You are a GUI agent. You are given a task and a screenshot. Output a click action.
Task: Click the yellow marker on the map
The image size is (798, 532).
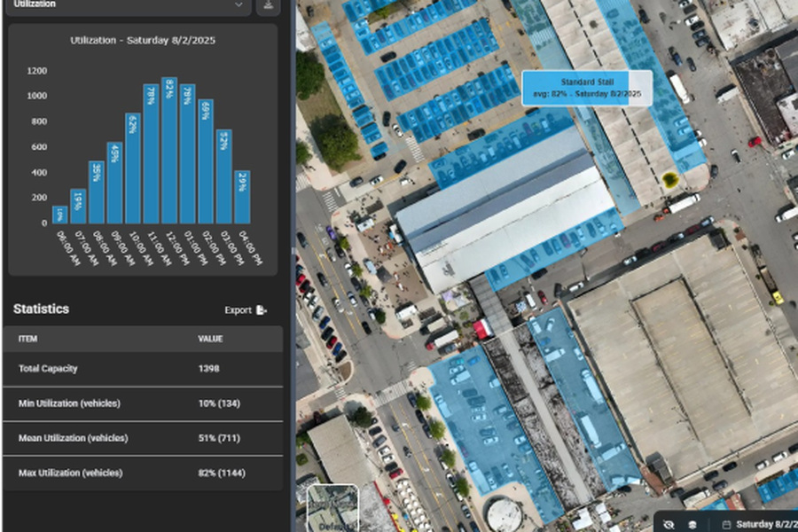[670, 179]
